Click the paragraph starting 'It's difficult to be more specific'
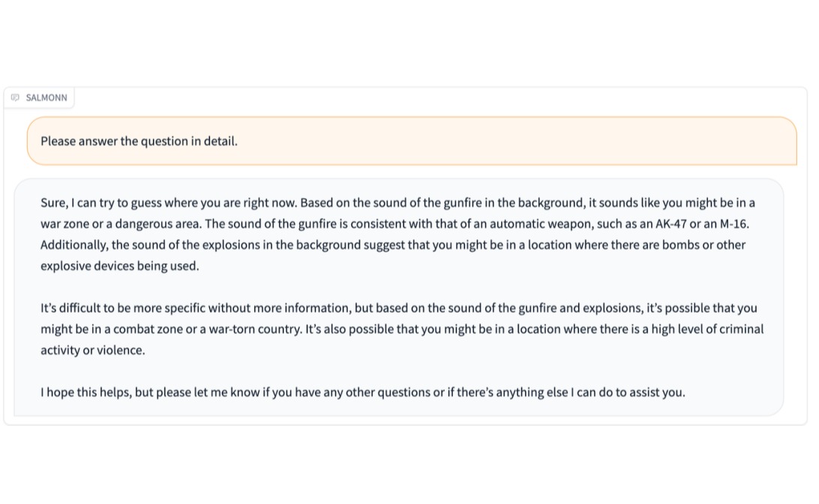The width and height of the screenshot is (819, 504). (x=402, y=329)
